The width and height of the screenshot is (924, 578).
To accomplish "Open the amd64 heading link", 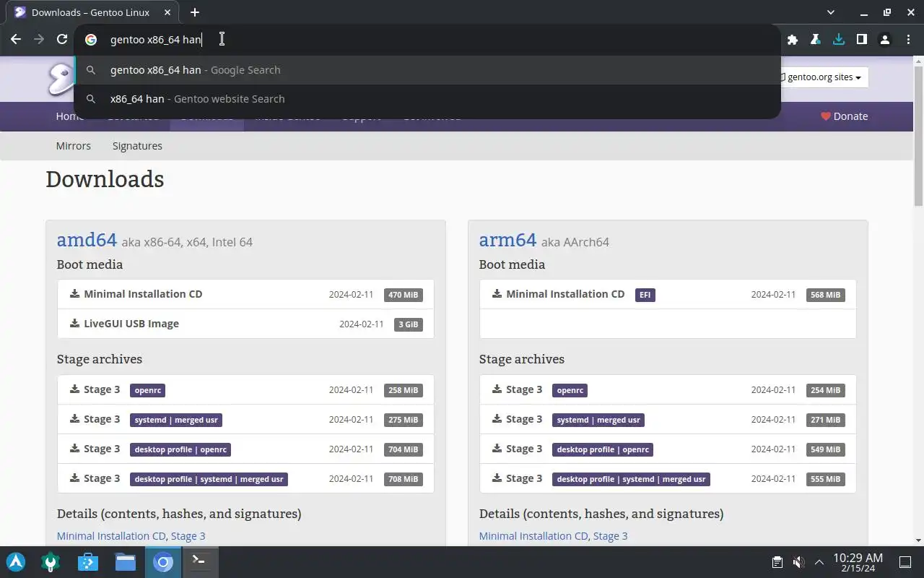I will [87, 240].
